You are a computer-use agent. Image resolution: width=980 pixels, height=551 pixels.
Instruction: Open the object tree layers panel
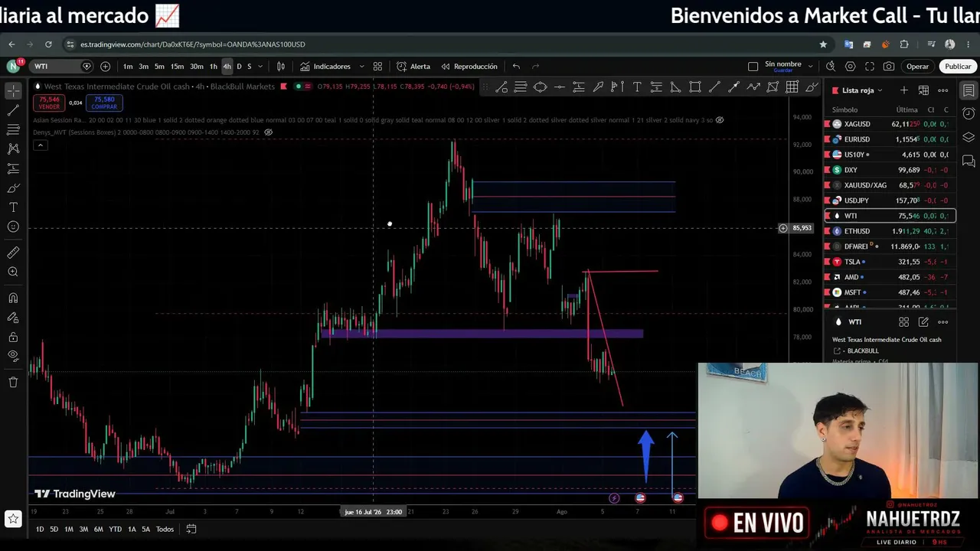click(x=969, y=138)
